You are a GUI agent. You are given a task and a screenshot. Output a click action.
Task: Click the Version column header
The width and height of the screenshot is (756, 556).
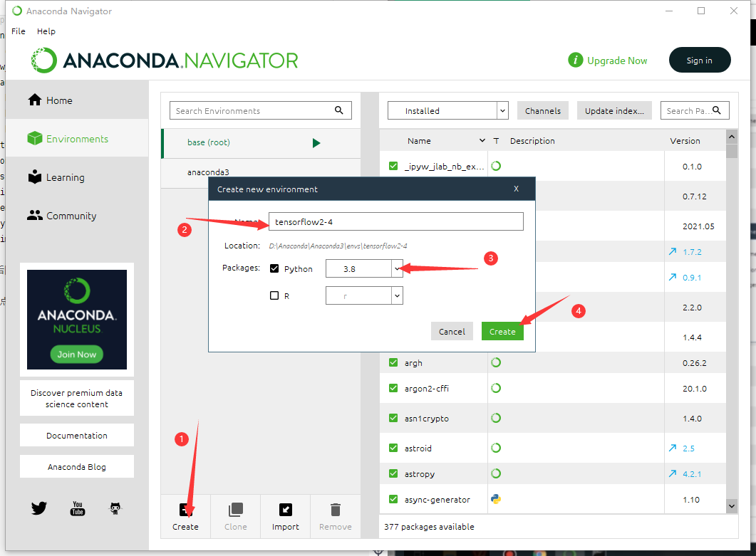coord(685,141)
